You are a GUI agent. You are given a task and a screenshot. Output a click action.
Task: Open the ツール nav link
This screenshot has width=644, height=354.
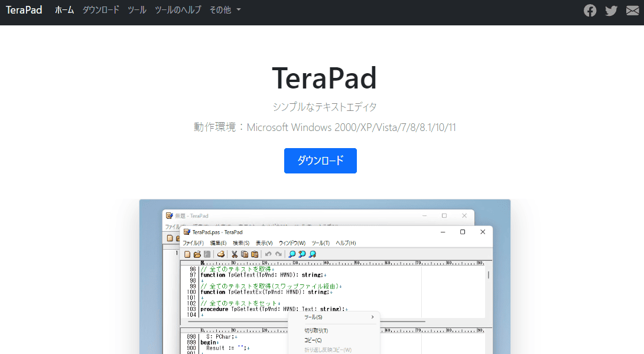coord(136,10)
